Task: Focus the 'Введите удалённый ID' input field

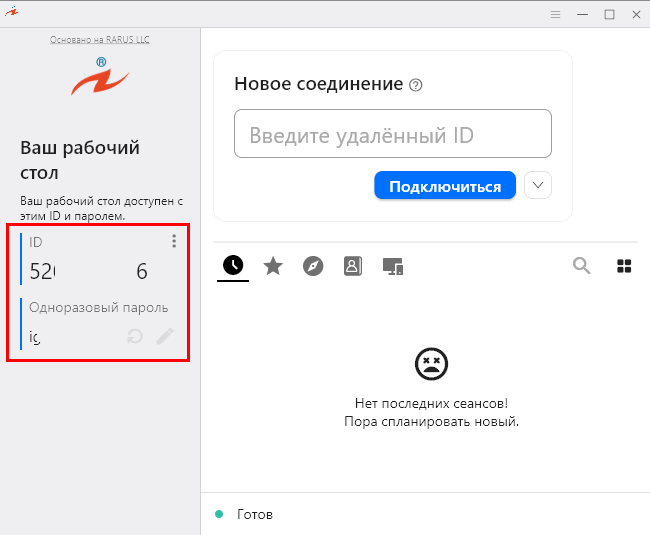Action: 393,135
